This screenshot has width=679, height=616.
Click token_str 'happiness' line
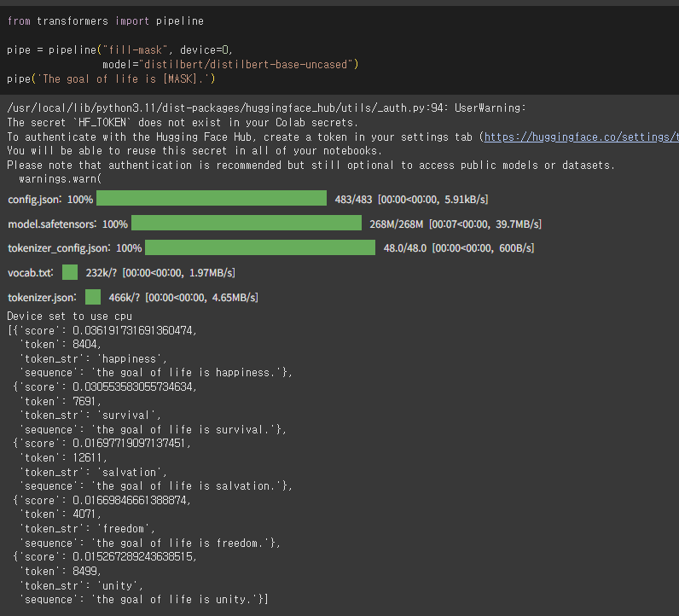[x=93, y=358]
